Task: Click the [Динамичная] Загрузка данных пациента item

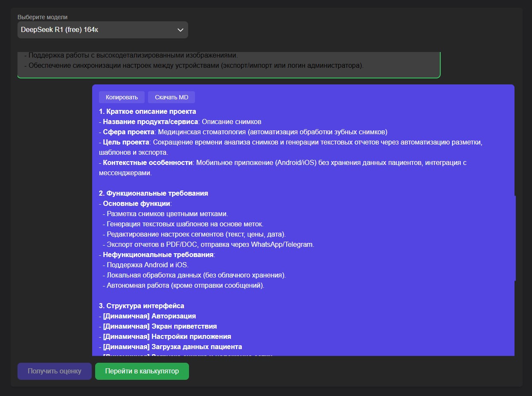Action: click(172, 347)
